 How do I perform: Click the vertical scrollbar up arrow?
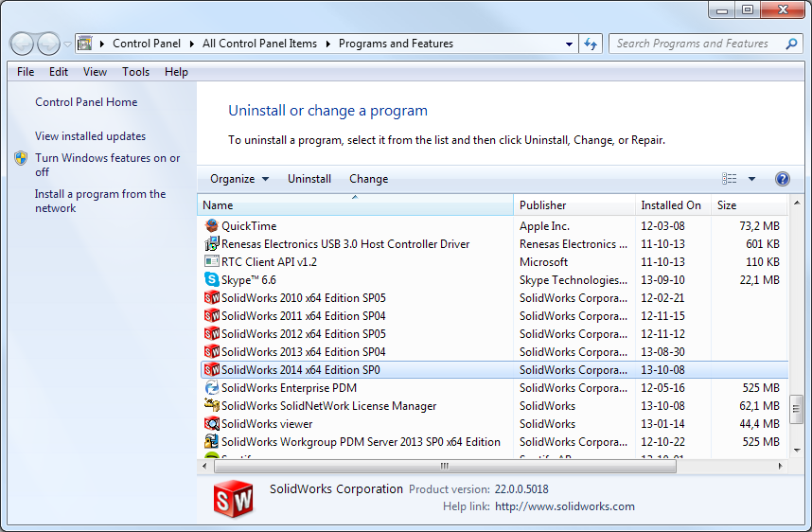tap(796, 203)
